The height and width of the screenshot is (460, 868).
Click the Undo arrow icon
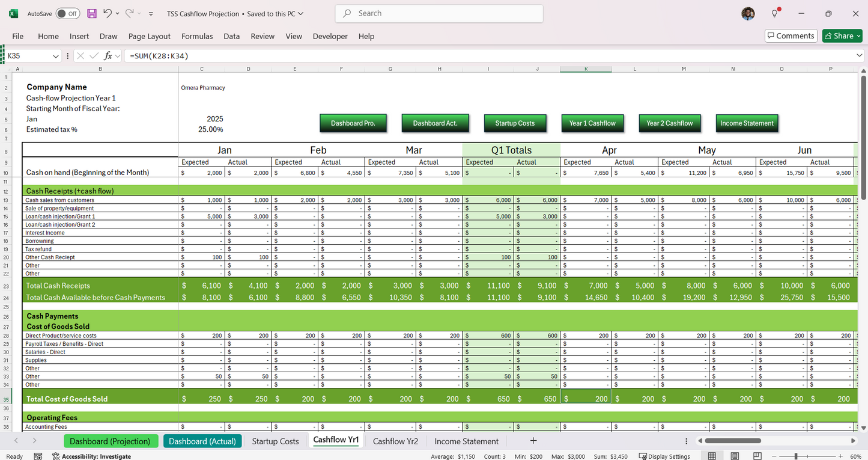click(x=108, y=13)
